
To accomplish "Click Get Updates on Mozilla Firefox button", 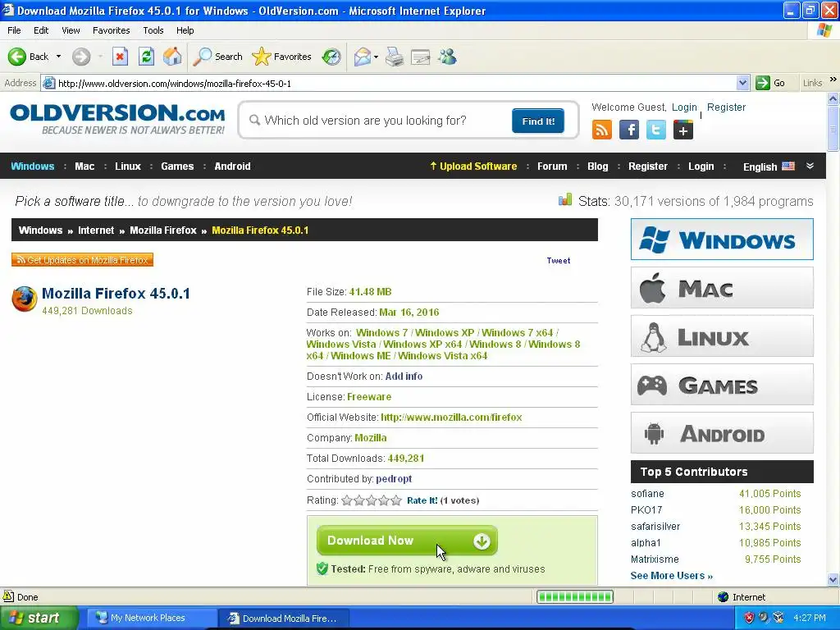I will click(83, 260).
